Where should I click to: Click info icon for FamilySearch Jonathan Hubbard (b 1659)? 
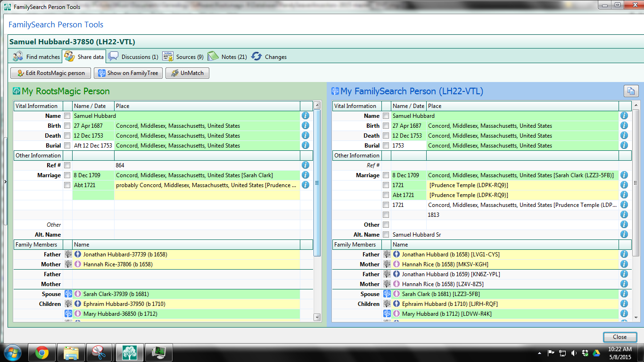coord(624,274)
